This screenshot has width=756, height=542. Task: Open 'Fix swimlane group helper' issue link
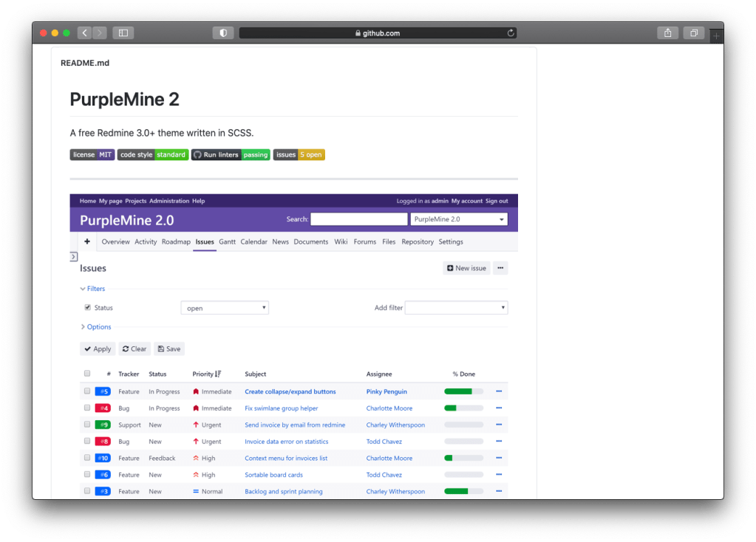[x=281, y=408]
